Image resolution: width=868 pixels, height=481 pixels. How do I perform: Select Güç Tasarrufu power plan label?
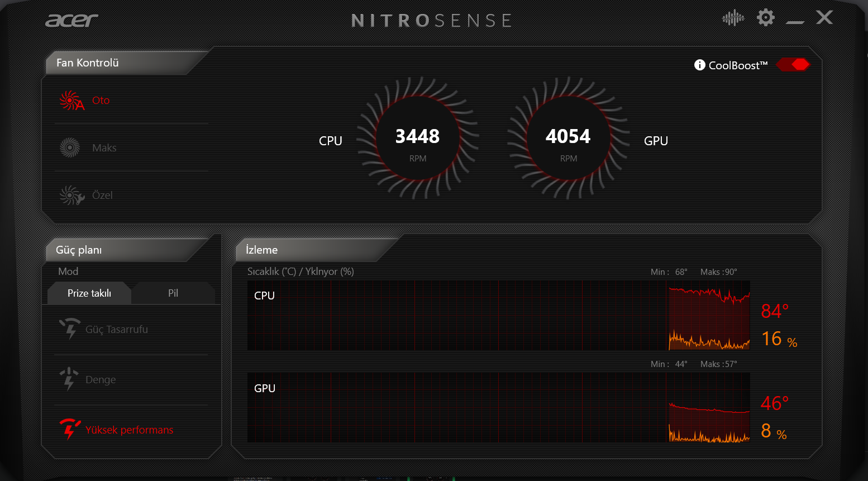(117, 330)
